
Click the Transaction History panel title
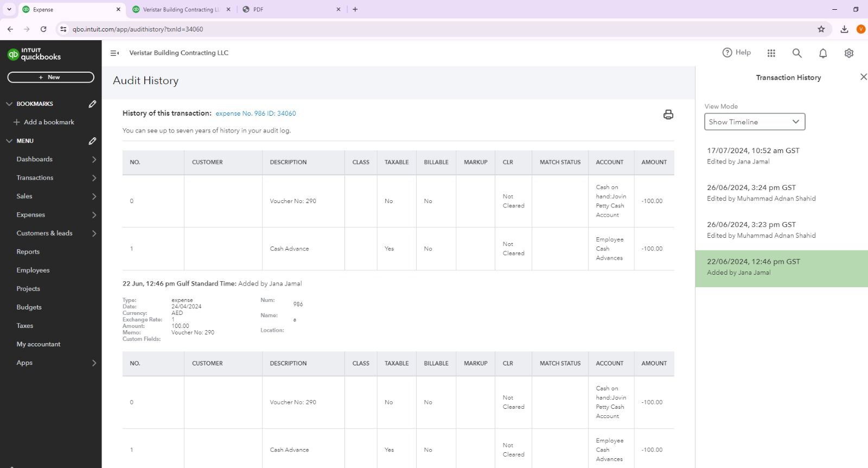click(788, 78)
